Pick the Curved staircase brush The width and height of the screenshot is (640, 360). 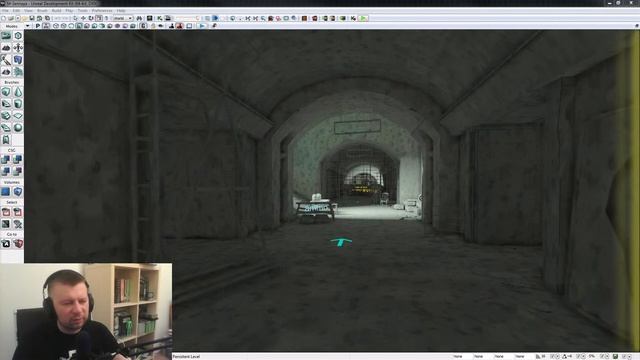(x=6, y=104)
